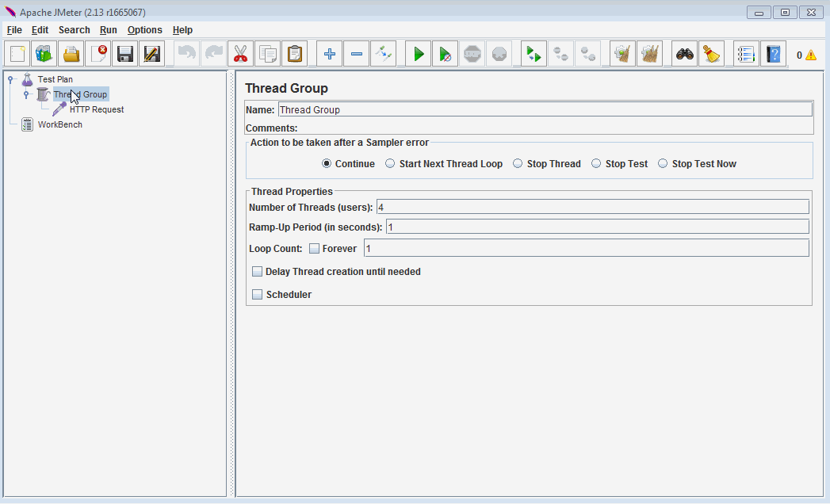830x504 pixels.
Task: Click the Reset Search broom icon
Action: click(x=712, y=54)
